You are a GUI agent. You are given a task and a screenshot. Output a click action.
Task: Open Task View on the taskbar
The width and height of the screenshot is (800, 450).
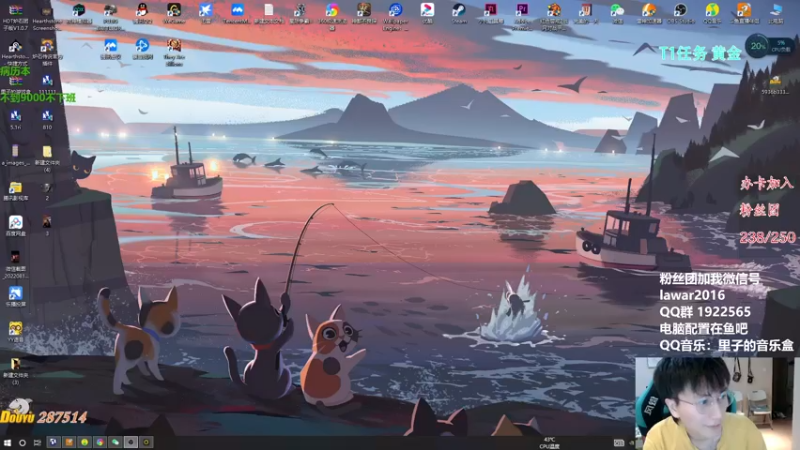coord(37,442)
